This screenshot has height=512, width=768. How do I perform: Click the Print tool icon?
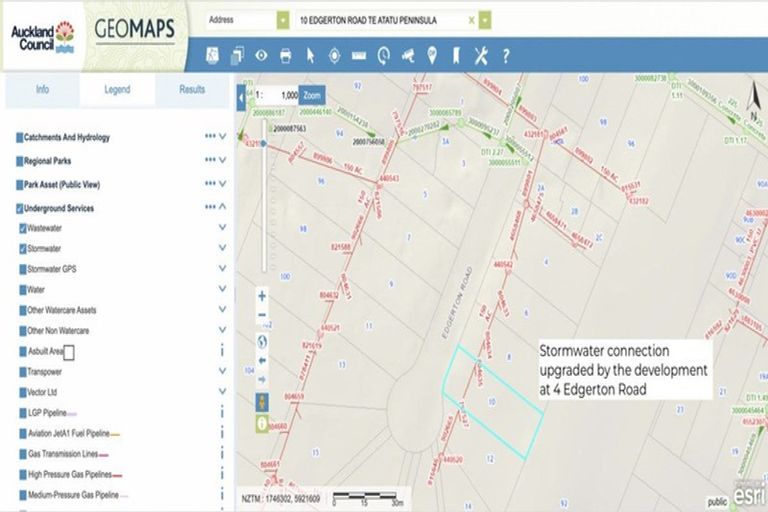pyautogui.click(x=285, y=56)
